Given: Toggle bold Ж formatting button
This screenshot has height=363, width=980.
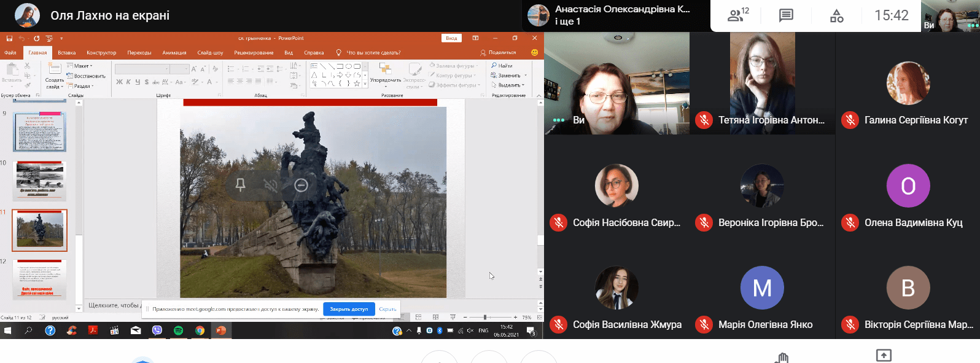Looking at the screenshot, I should click(119, 82).
